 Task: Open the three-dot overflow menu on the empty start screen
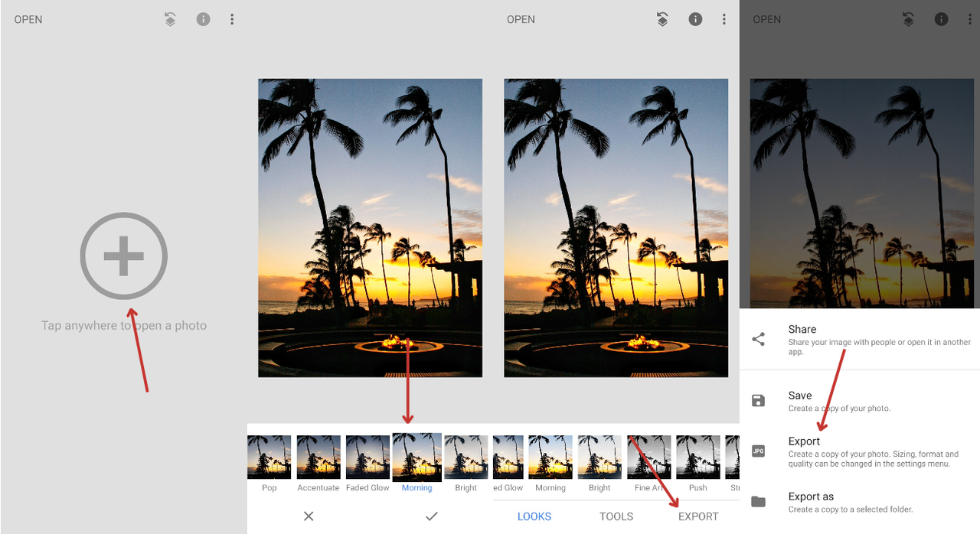pos(232,20)
